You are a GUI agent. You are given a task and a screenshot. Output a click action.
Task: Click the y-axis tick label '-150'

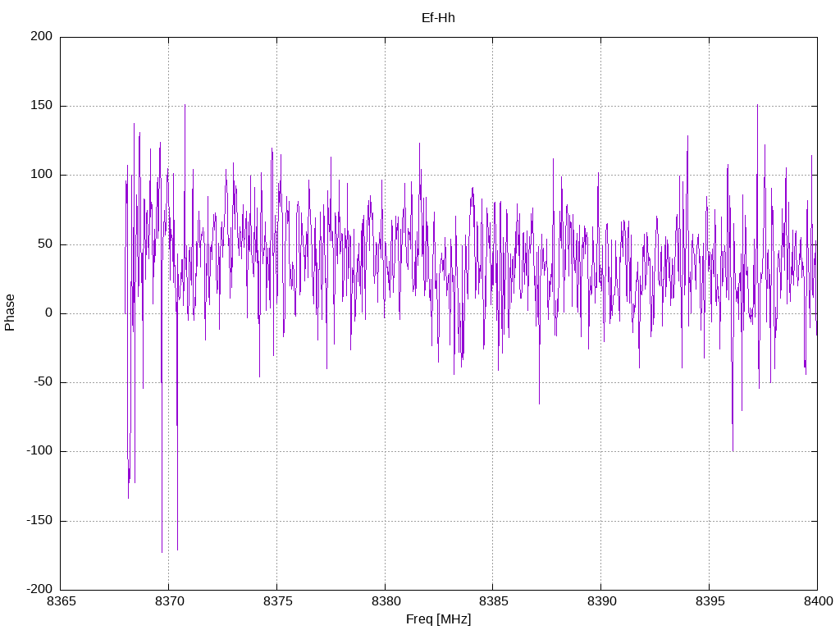[39, 520]
